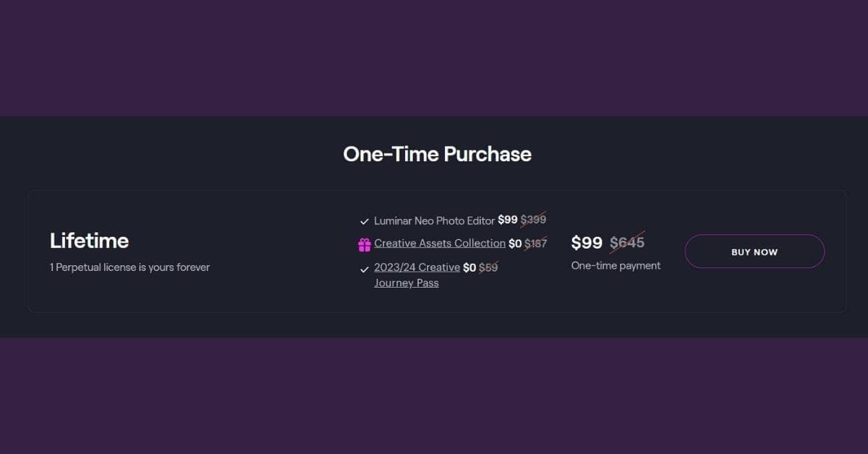868x454 pixels.
Task: Click the $99 price beside Luminar Neo Photo Editor
Action: point(509,220)
